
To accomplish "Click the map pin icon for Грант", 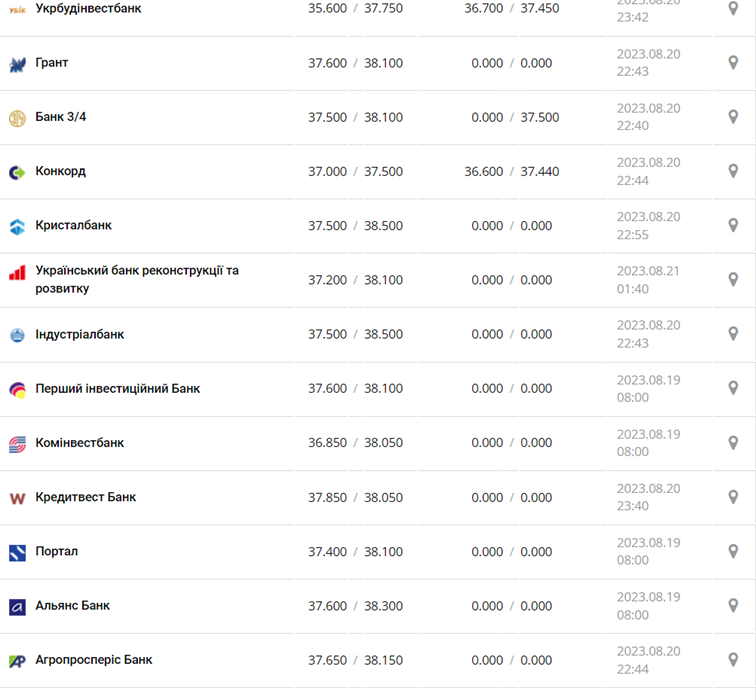I will (733, 63).
